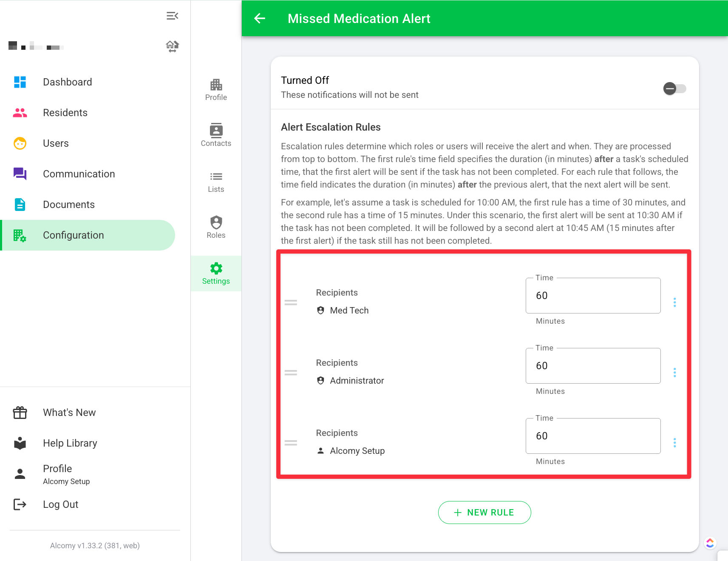Click the Administrator recipient name
Image resolution: width=728 pixels, height=561 pixels.
(x=357, y=381)
